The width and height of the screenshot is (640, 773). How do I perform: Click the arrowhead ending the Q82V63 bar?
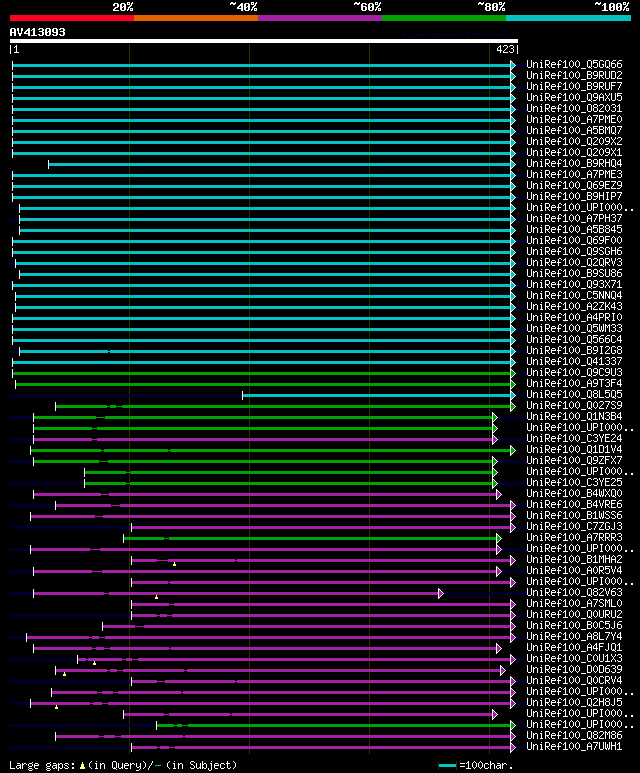(441, 594)
